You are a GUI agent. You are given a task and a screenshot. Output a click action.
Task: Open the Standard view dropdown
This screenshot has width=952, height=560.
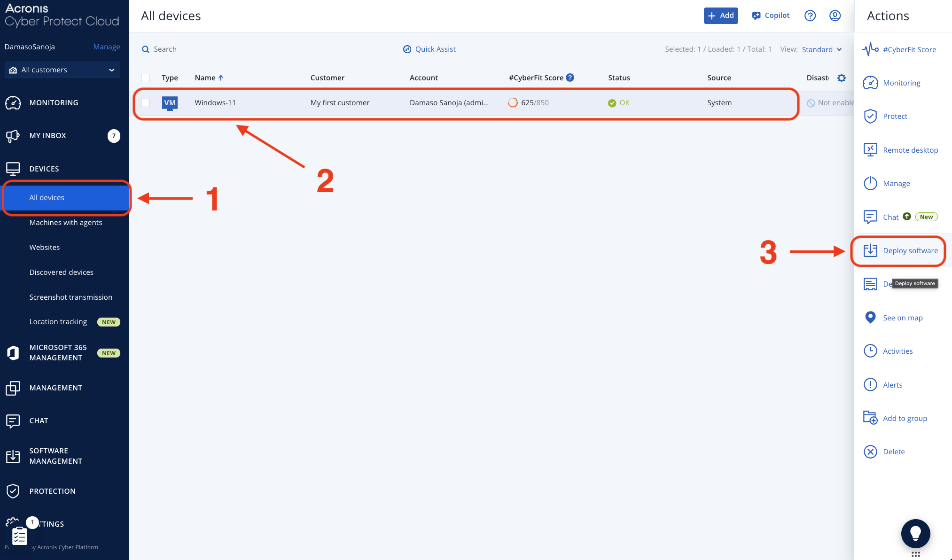(821, 49)
